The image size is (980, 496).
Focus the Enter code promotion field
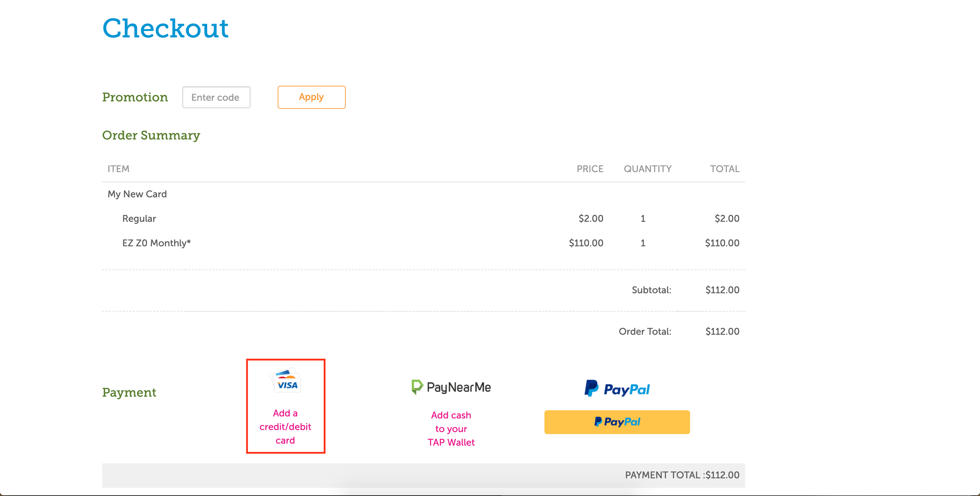pyautogui.click(x=216, y=97)
